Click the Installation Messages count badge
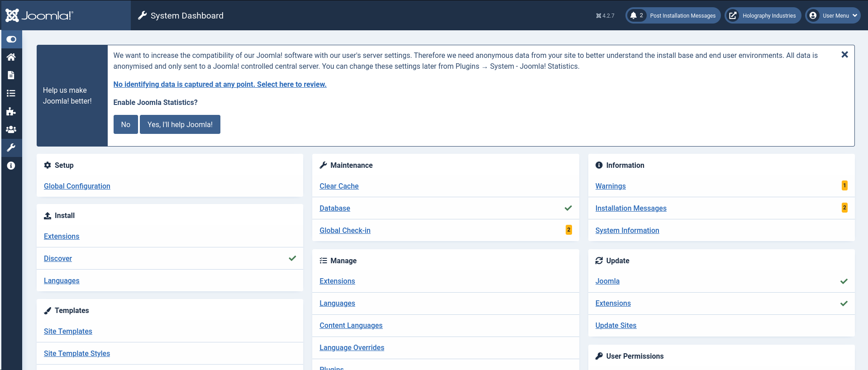 [844, 208]
